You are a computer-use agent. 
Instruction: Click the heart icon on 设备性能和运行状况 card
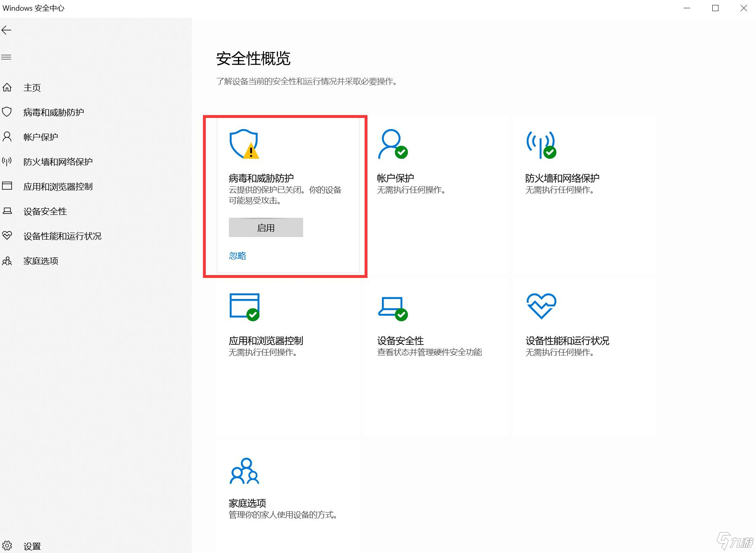coord(541,306)
